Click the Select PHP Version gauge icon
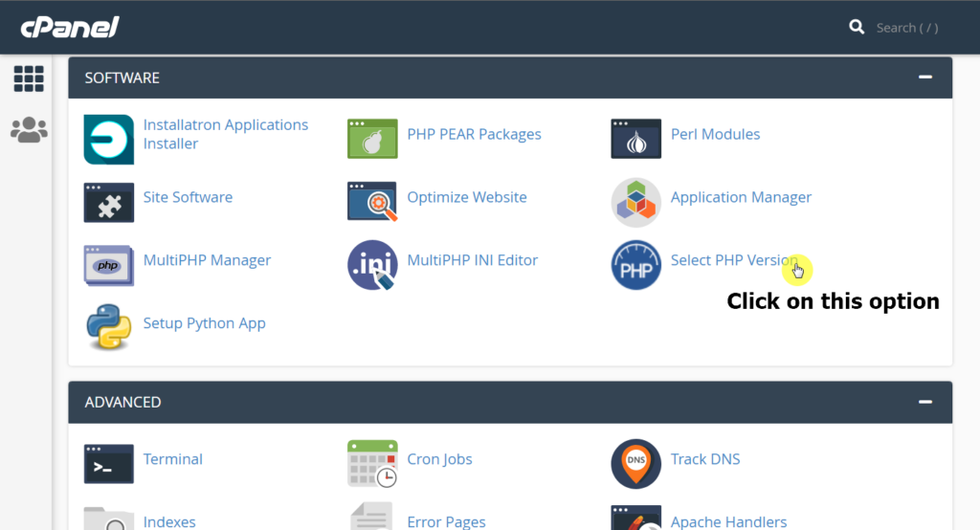The width and height of the screenshot is (980, 530). tap(635, 265)
